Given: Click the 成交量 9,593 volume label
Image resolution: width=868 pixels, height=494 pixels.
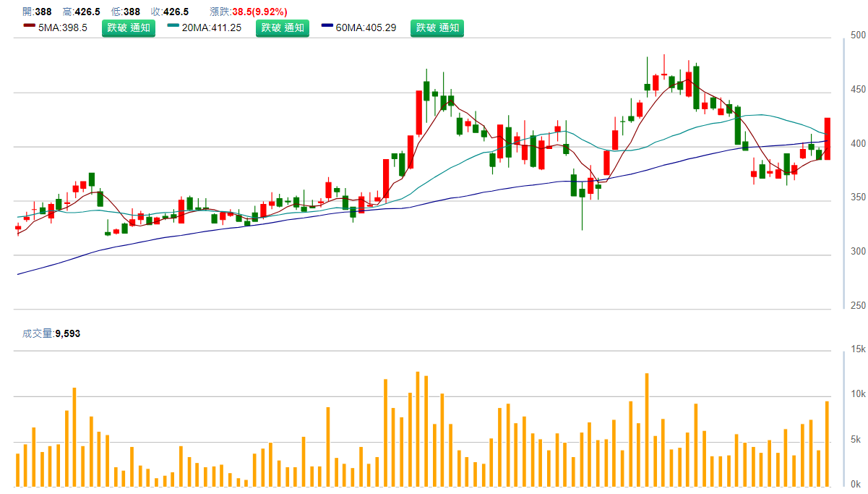Looking at the screenshot, I should click(50, 333).
